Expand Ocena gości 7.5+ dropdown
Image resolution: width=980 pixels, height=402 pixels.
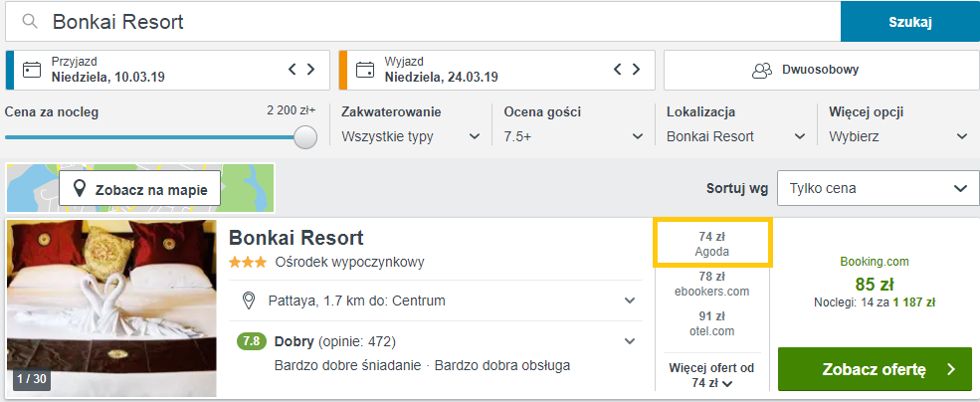[574, 136]
